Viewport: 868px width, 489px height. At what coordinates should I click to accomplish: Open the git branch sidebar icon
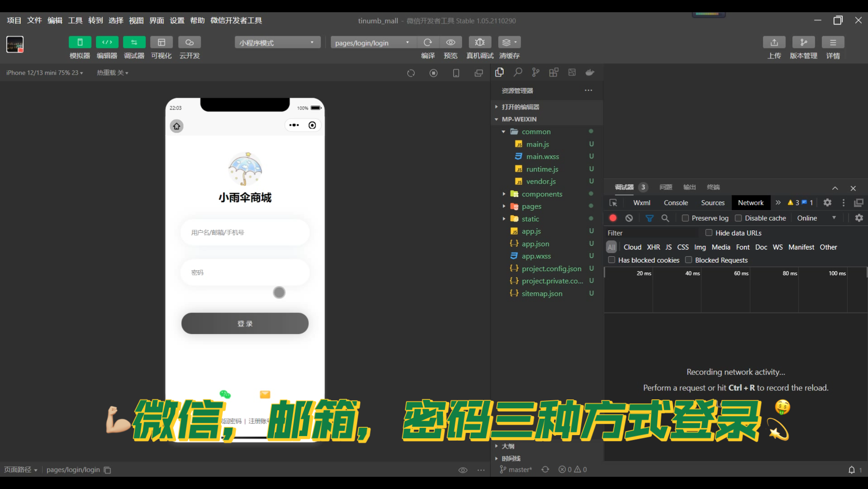[x=536, y=72]
